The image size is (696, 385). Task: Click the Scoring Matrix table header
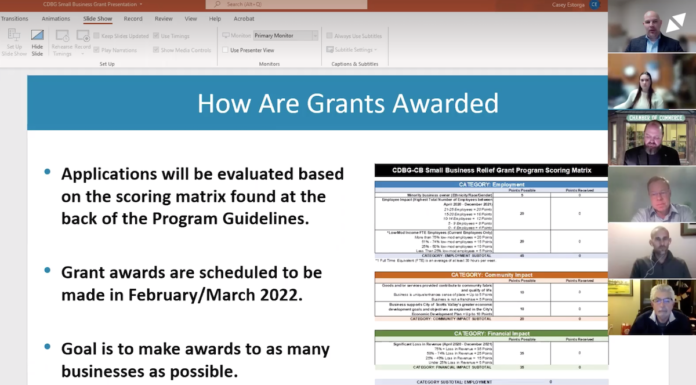[491, 171]
